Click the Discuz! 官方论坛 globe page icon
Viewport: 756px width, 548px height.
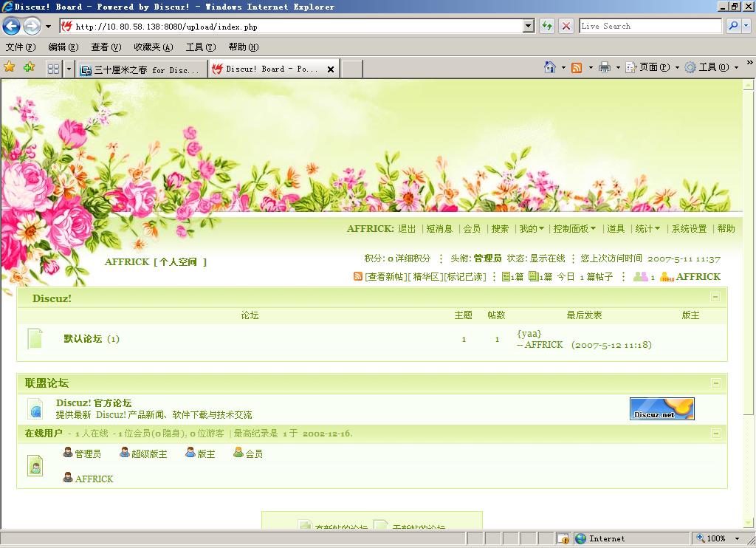[35, 408]
